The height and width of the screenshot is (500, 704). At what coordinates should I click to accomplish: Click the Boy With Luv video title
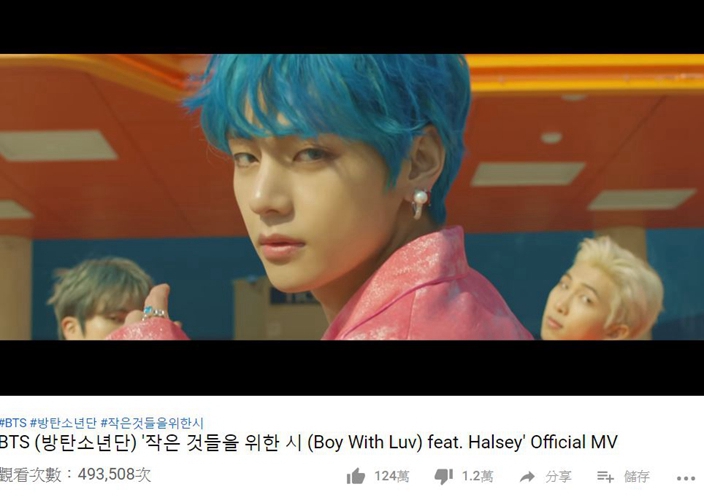point(308,442)
